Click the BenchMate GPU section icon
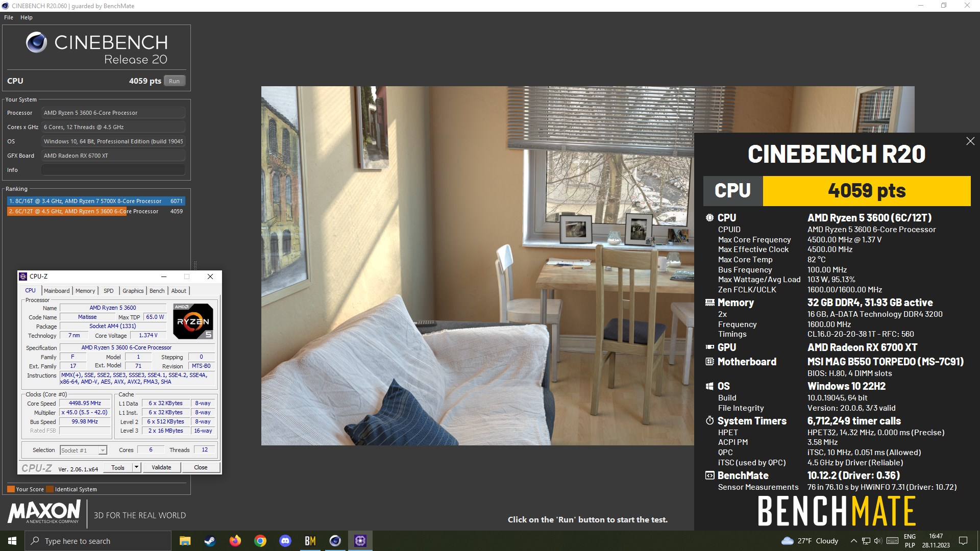The image size is (980, 551). pyautogui.click(x=709, y=347)
